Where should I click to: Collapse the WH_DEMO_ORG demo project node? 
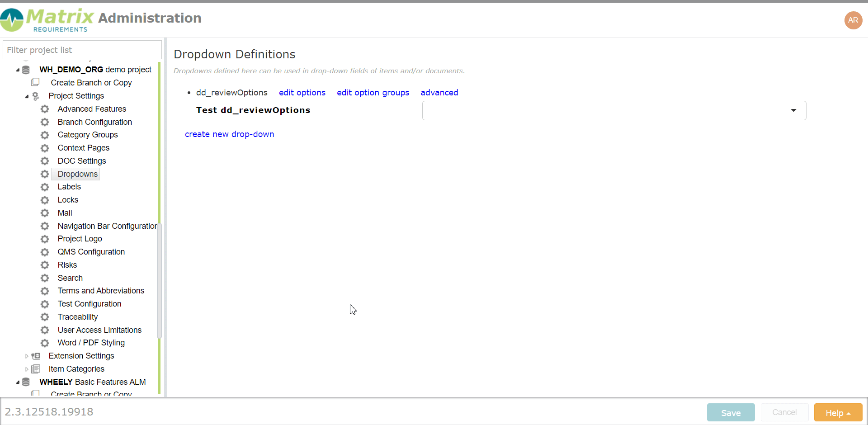click(x=18, y=70)
